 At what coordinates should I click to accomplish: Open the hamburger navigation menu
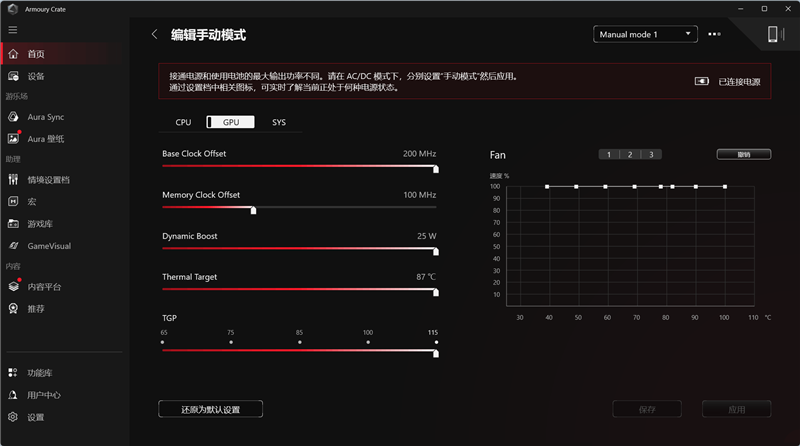13,30
